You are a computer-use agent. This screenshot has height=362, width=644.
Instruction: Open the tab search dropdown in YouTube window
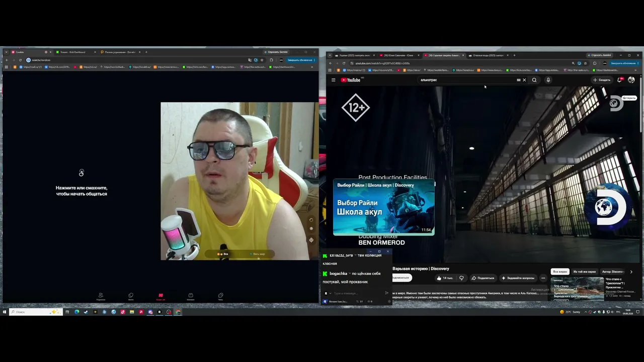330,55
